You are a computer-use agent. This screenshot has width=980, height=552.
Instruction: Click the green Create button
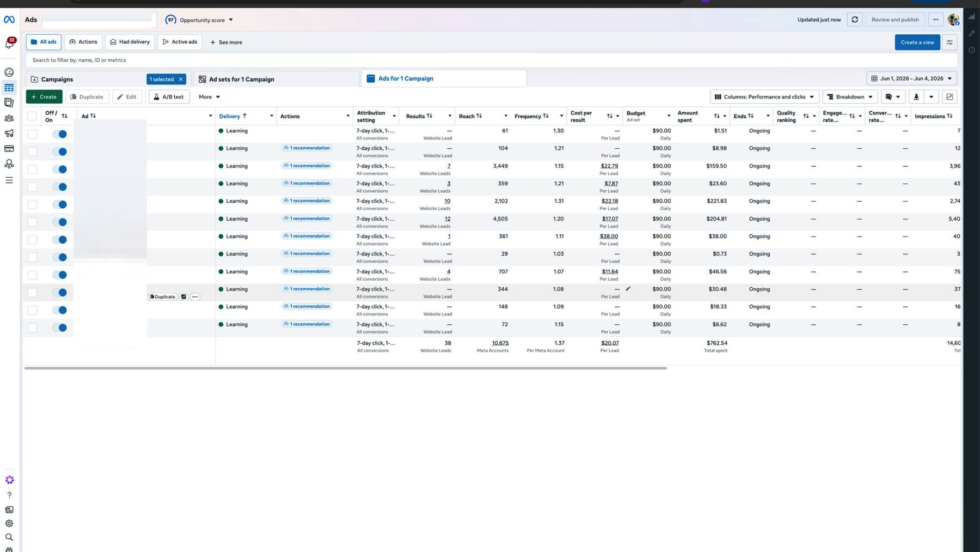coord(44,97)
